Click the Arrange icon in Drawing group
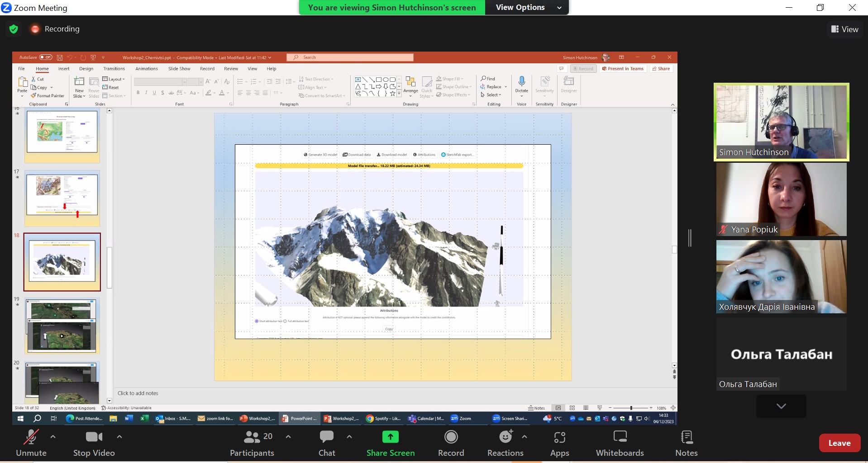Viewport: 868px width, 463px height. (x=410, y=81)
